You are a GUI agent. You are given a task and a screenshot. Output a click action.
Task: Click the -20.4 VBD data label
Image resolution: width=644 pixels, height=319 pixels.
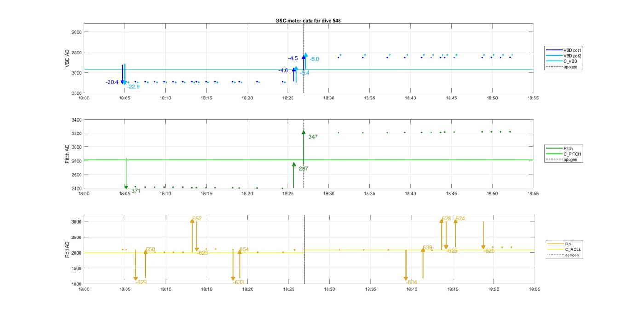(x=112, y=82)
